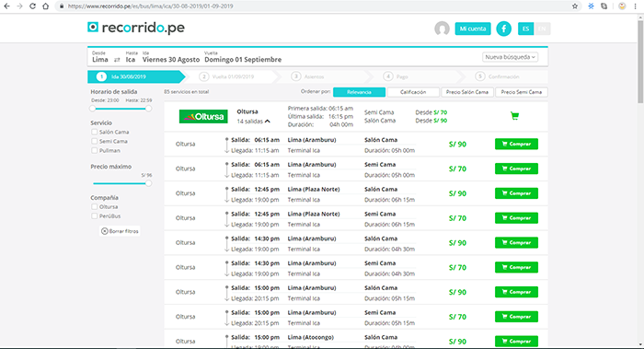The width and height of the screenshot is (644, 349).
Task: Buy 15:00 pm Atocongo Salón Cama ticket
Action: (516, 342)
